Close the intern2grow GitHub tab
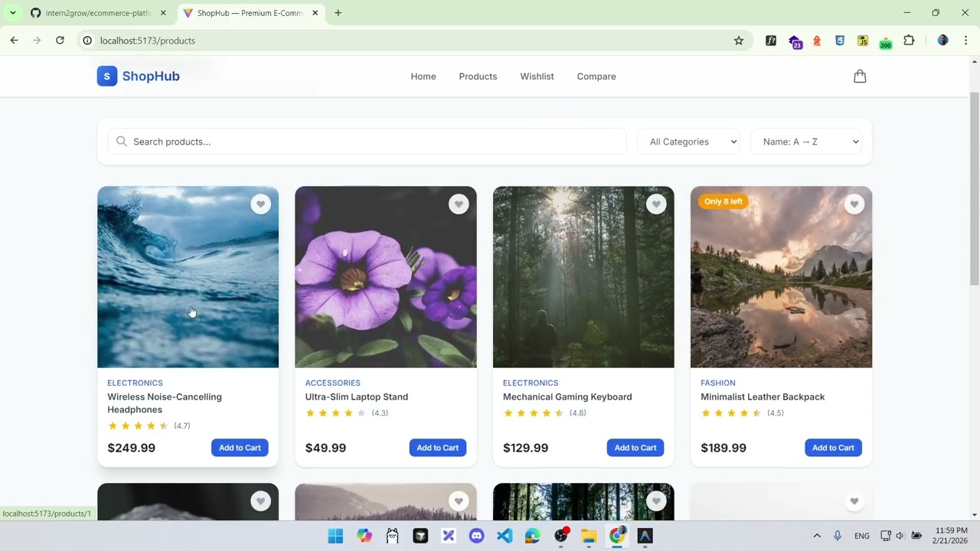980x551 pixels. pyautogui.click(x=163, y=13)
